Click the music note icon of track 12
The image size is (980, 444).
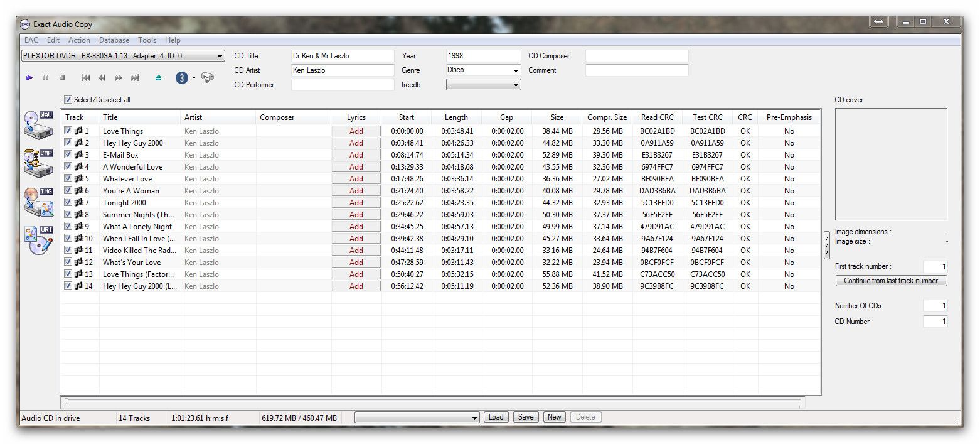point(78,263)
